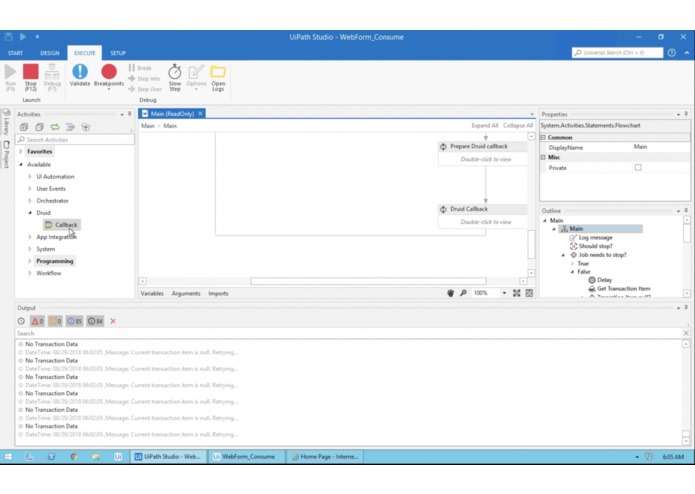Click the Expand All icon in Activities toolbar
This screenshot has height=494, width=695.
tap(24, 127)
